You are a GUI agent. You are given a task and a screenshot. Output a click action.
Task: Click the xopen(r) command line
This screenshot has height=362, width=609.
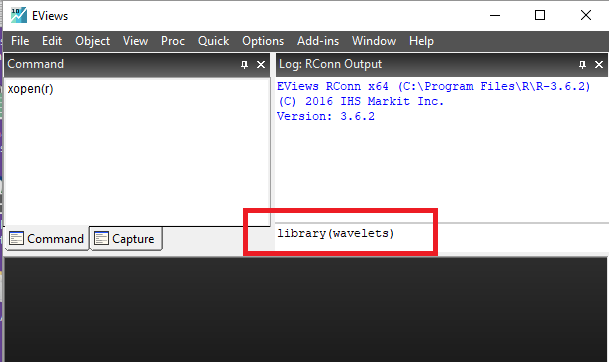point(30,89)
